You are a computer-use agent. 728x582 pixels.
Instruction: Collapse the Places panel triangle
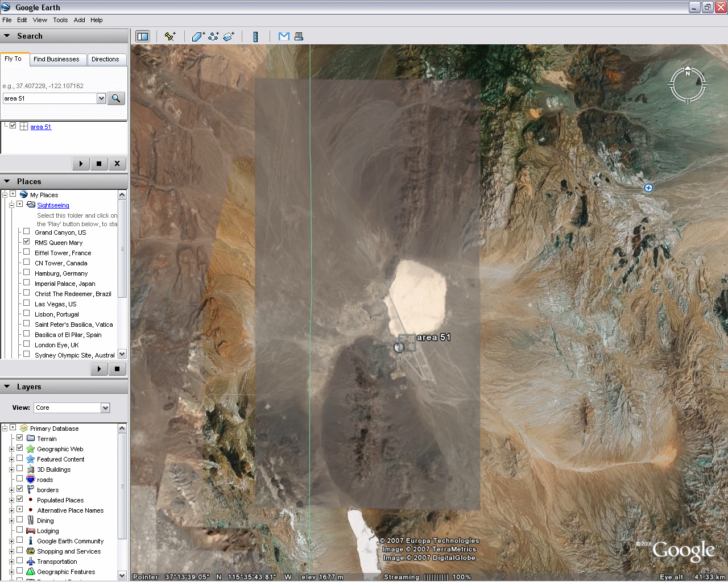coord(7,181)
